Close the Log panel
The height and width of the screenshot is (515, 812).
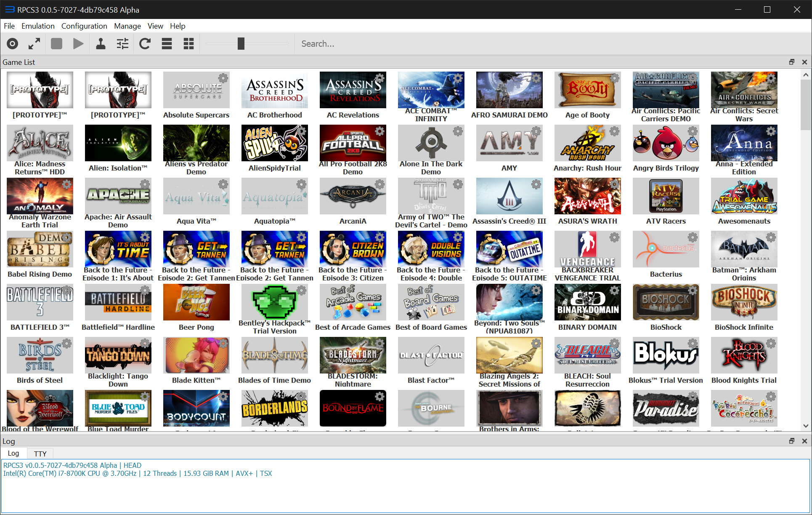click(x=804, y=441)
